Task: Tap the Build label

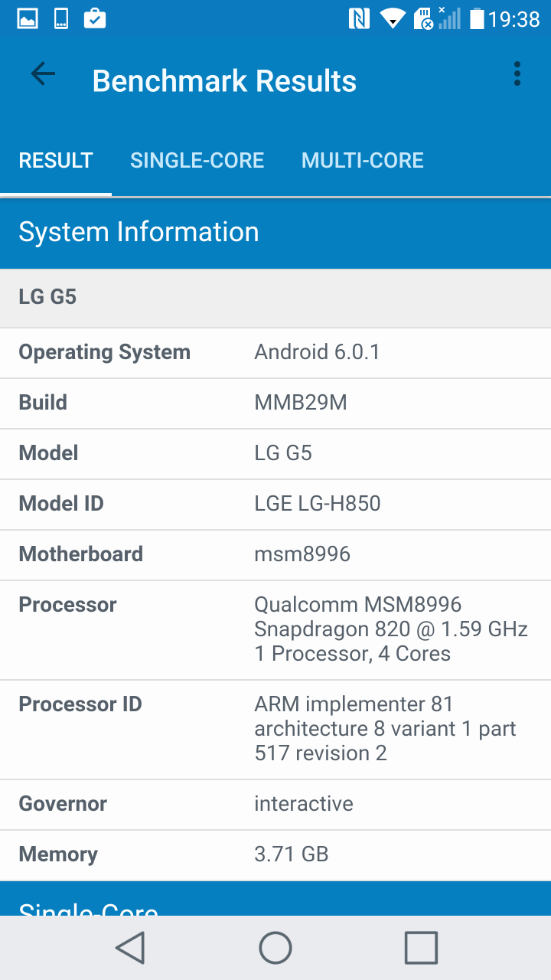Action: (43, 403)
